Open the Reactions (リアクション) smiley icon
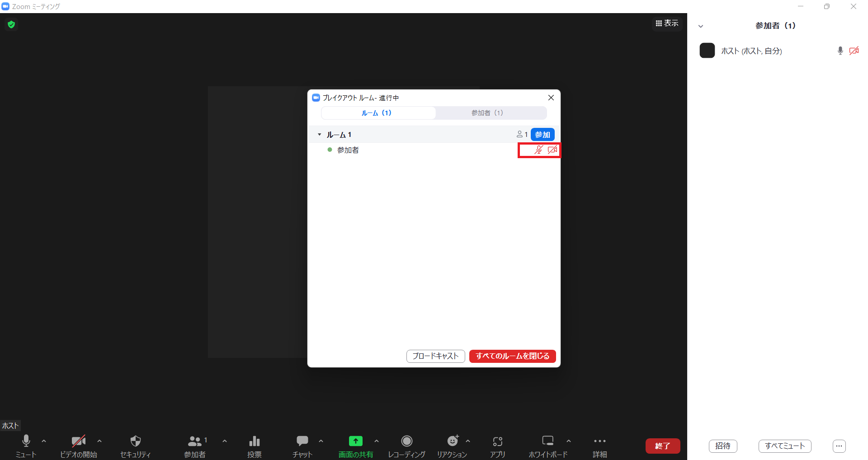The height and width of the screenshot is (460, 868). pyautogui.click(x=452, y=441)
